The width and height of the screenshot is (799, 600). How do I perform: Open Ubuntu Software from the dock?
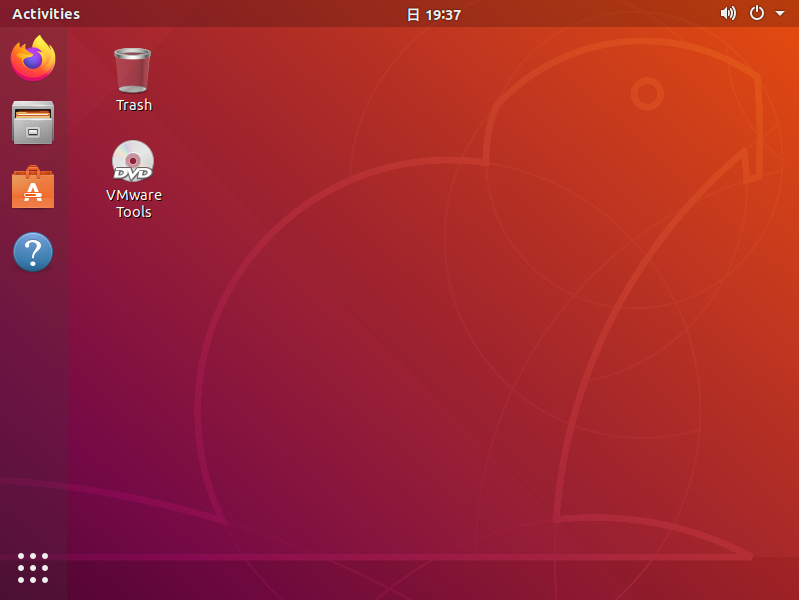(x=33, y=187)
